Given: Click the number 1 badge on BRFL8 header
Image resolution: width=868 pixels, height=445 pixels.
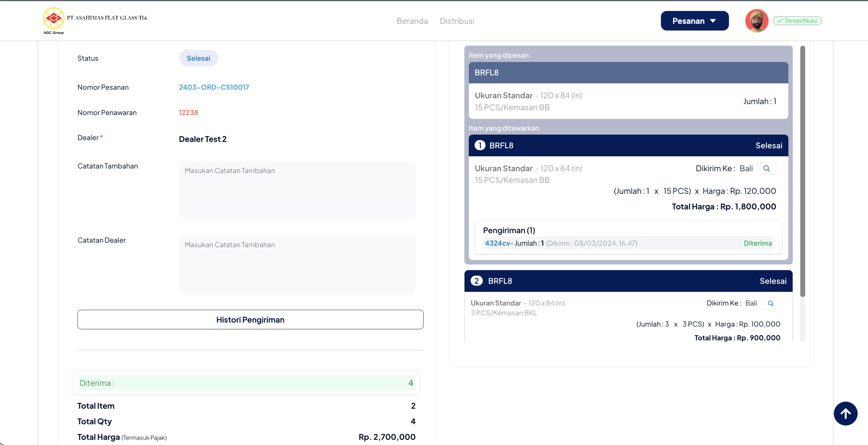Looking at the screenshot, I should click(480, 145).
